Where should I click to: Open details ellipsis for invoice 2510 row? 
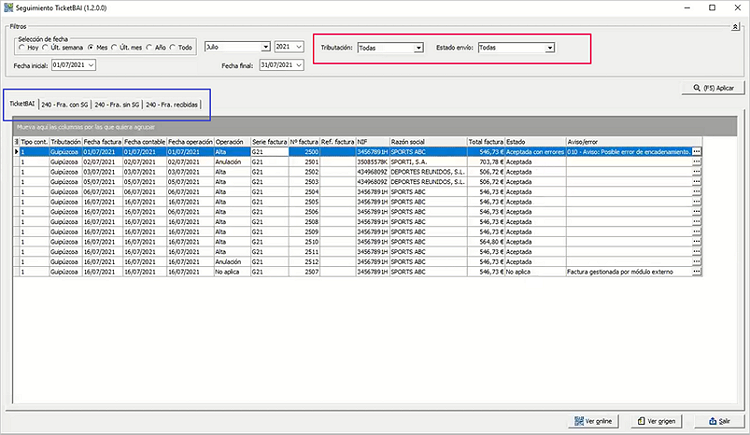coord(696,242)
